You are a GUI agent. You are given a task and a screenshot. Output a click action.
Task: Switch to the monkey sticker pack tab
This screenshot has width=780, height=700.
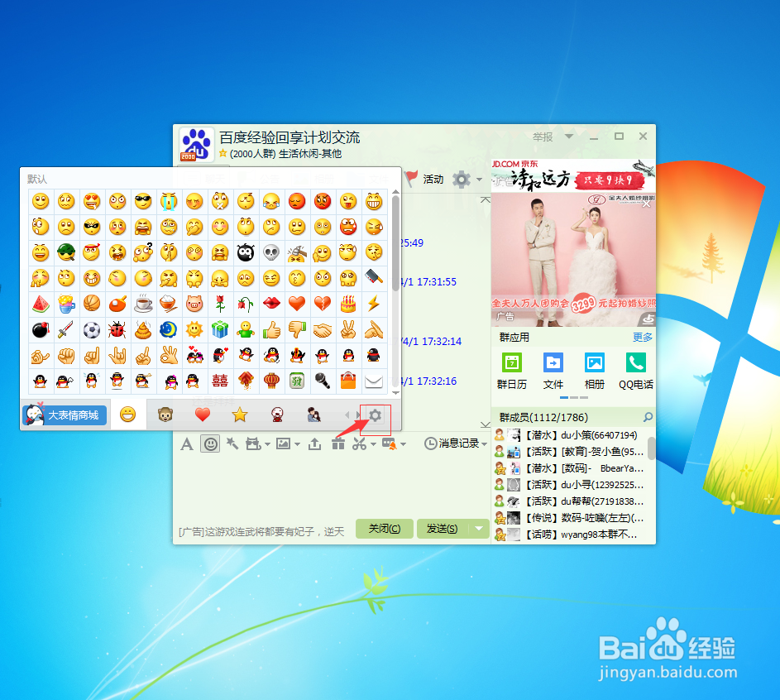point(165,415)
